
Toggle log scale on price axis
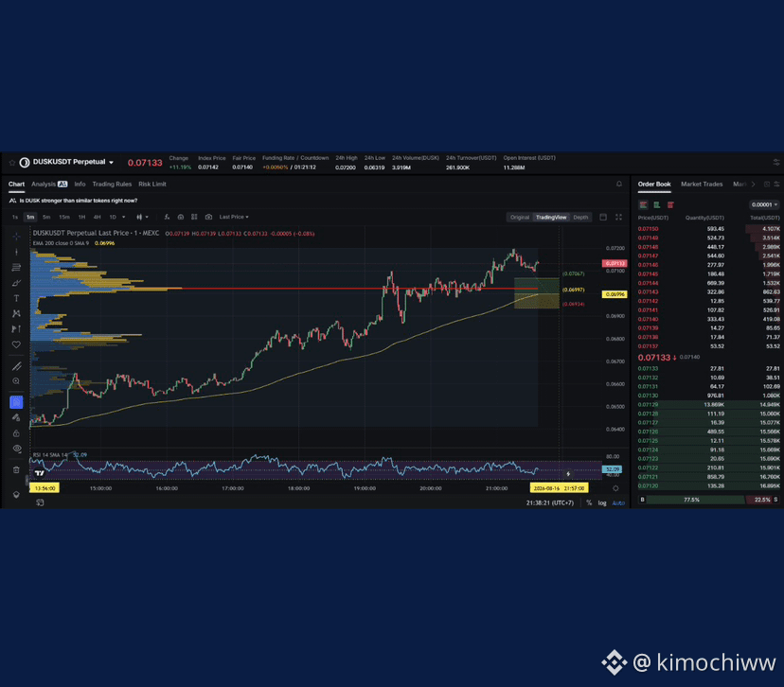[x=602, y=502]
